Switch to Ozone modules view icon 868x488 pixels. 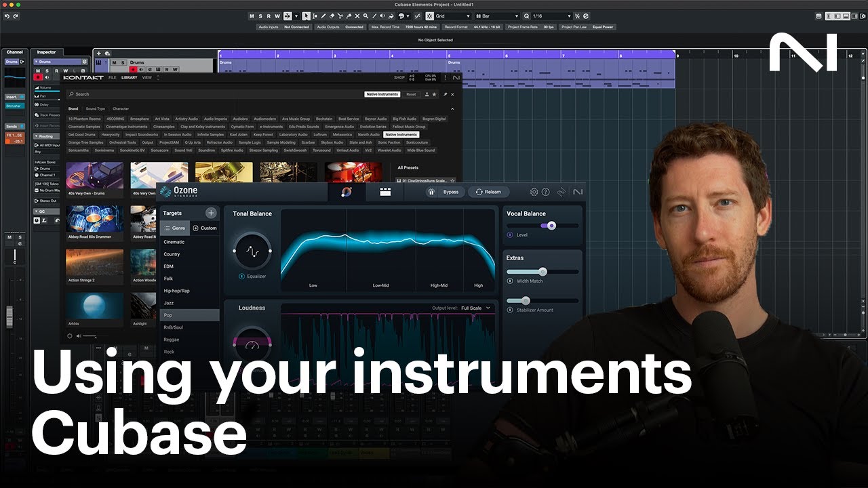click(385, 192)
